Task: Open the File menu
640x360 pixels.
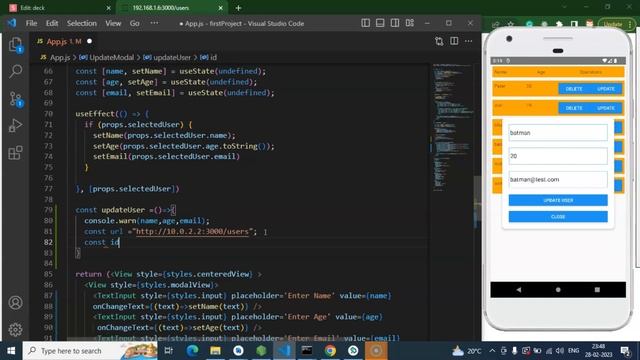Action: (31, 23)
